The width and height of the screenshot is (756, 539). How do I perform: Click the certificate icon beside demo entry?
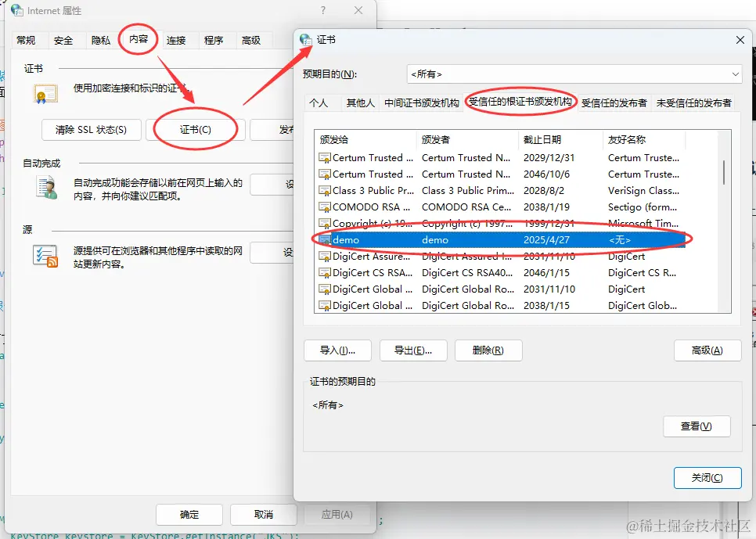326,239
